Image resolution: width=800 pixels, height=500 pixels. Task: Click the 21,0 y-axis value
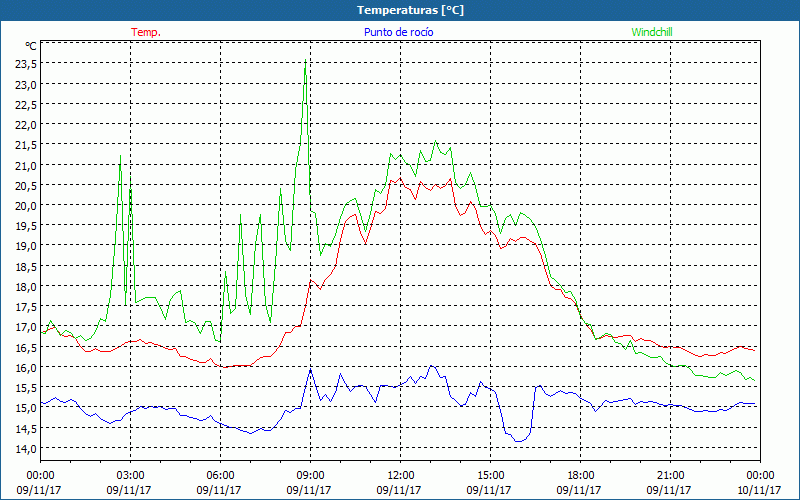point(26,165)
